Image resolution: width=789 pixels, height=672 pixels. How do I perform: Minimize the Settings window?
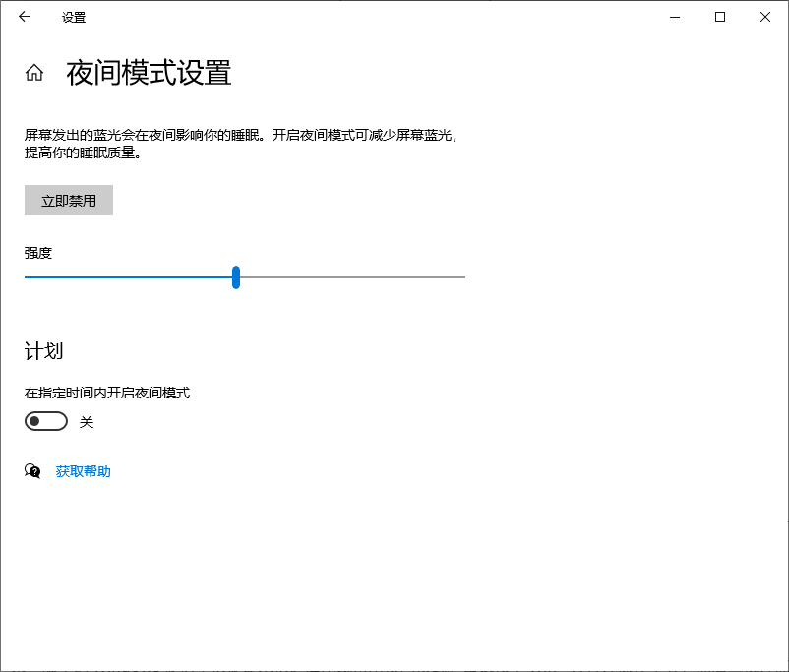(674, 17)
